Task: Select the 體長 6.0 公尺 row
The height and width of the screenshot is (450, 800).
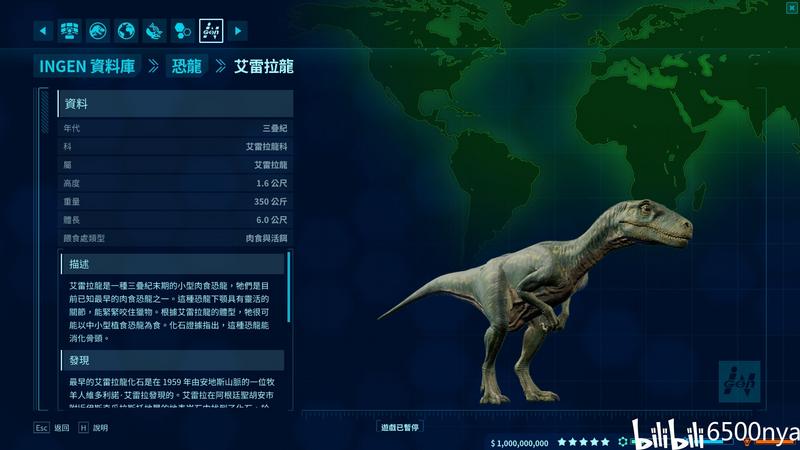Action: click(175, 220)
